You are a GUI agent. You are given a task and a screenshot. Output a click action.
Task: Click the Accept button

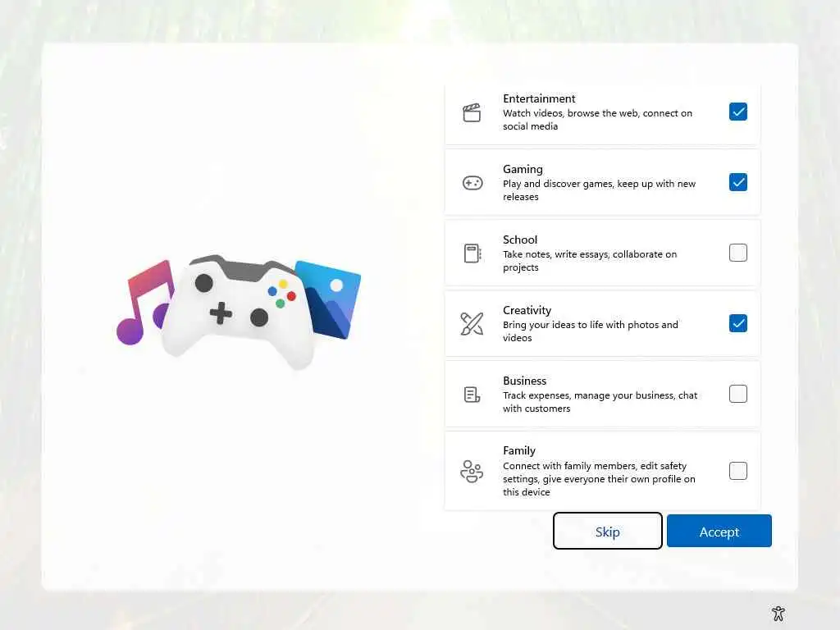(719, 531)
